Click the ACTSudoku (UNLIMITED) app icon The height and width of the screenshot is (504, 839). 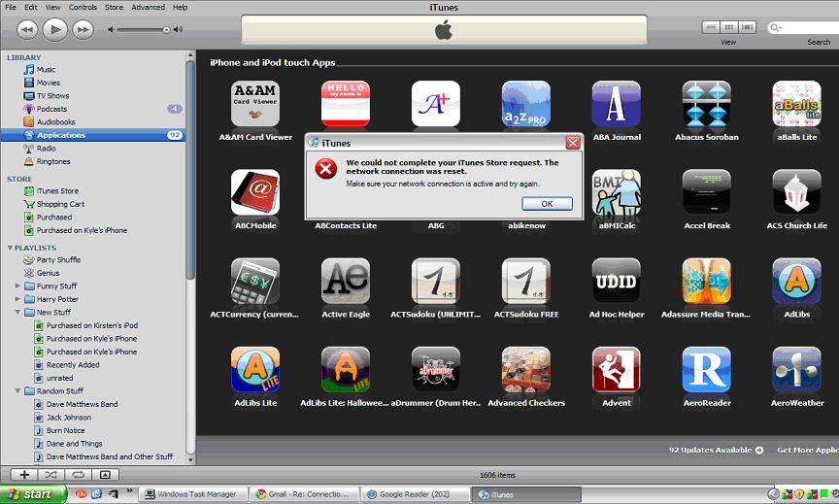coord(436,282)
